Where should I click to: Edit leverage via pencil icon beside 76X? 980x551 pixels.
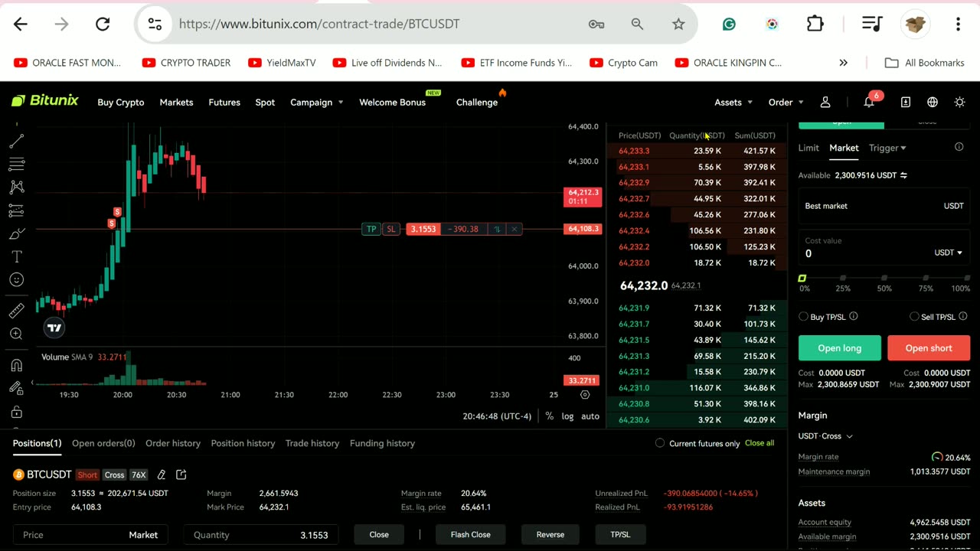click(161, 474)
